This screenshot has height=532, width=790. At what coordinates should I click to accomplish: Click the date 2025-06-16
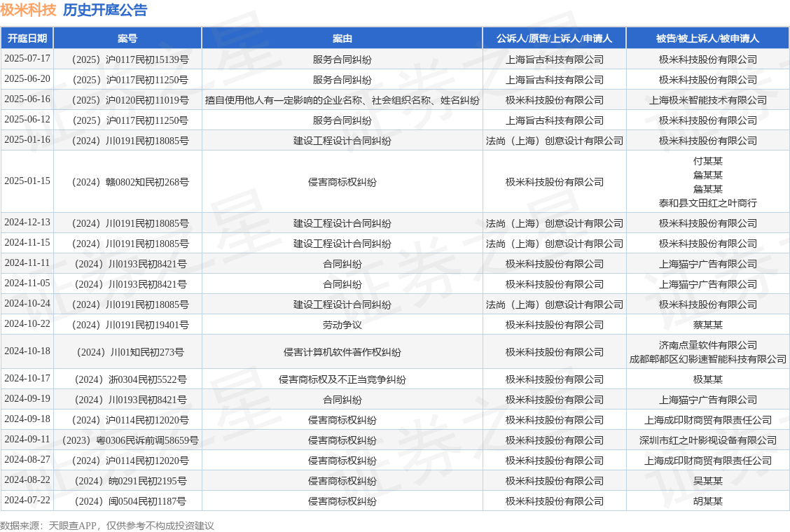click(x=27, y=99)
